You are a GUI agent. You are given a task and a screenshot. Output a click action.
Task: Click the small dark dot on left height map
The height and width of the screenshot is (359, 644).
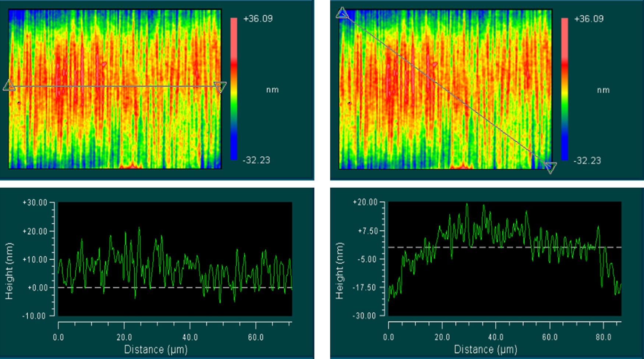click(x=19, y=103)
